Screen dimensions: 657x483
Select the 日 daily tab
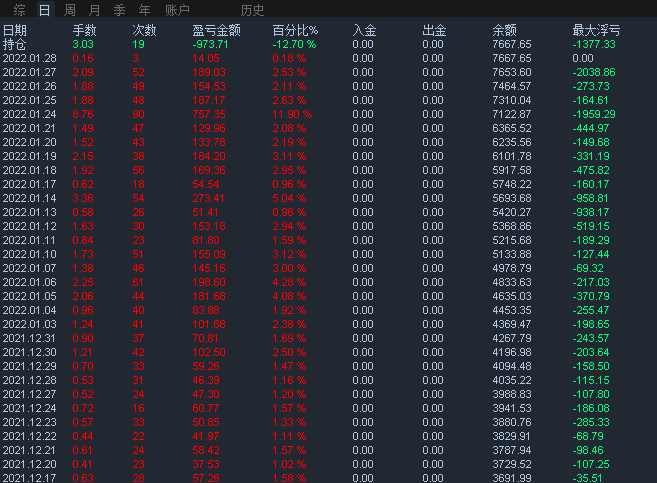(x=44, y=10)
